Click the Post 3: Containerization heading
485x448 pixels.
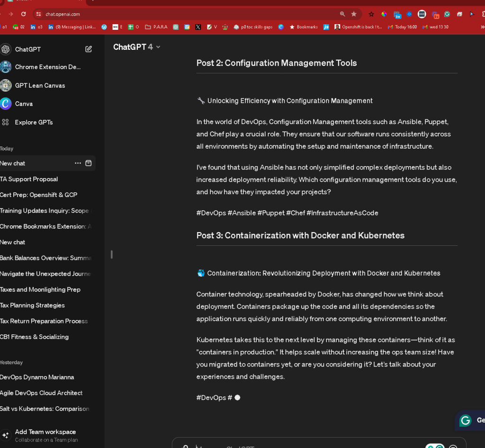pos(300,235)
